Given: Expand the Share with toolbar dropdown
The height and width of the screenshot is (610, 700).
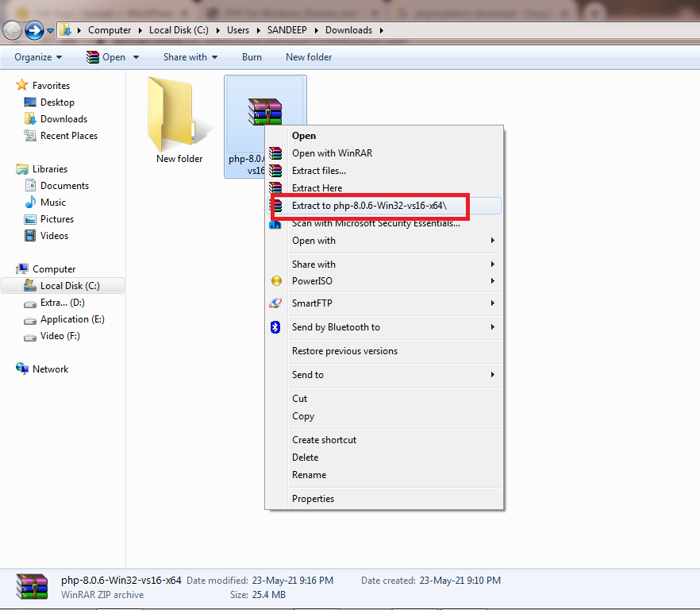Looking at the screenshot, I should click(x=190, y=57).
